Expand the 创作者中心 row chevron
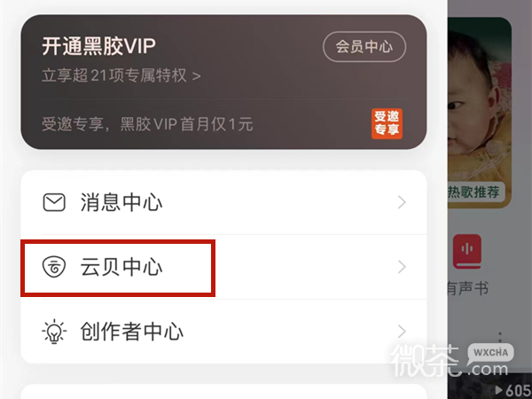 (x=402, y=332)
